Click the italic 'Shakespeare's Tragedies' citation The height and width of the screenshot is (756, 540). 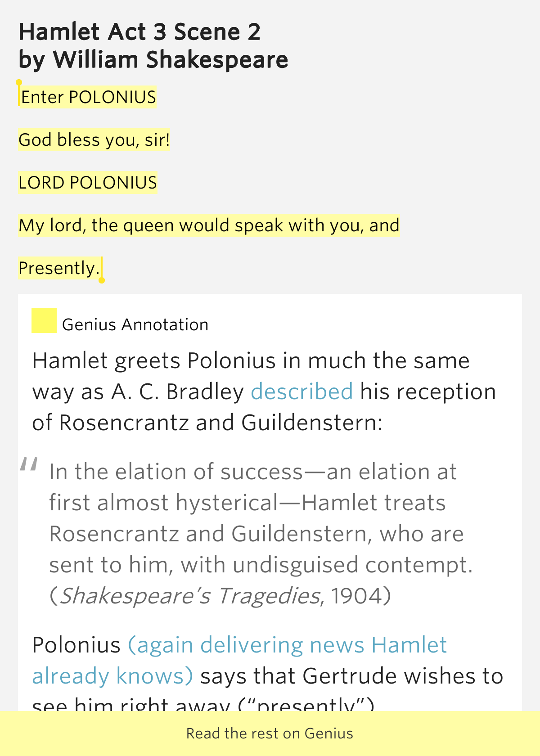(x=190, y=596)
